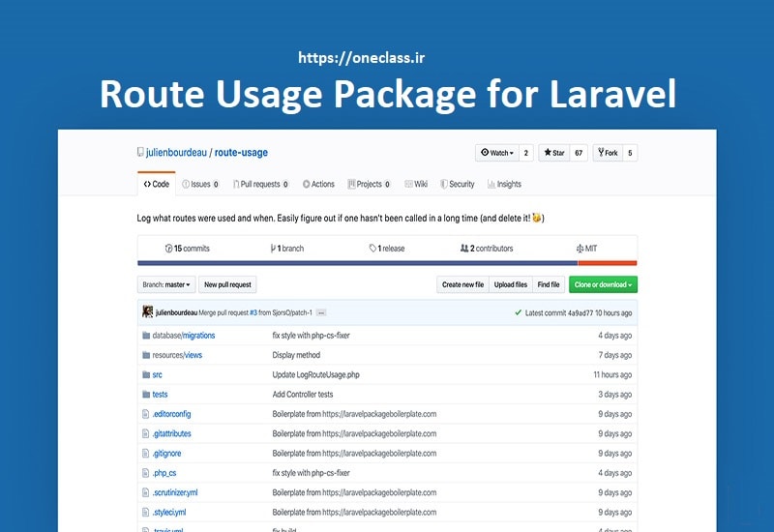Open the Wiki tab

point(416,184)
